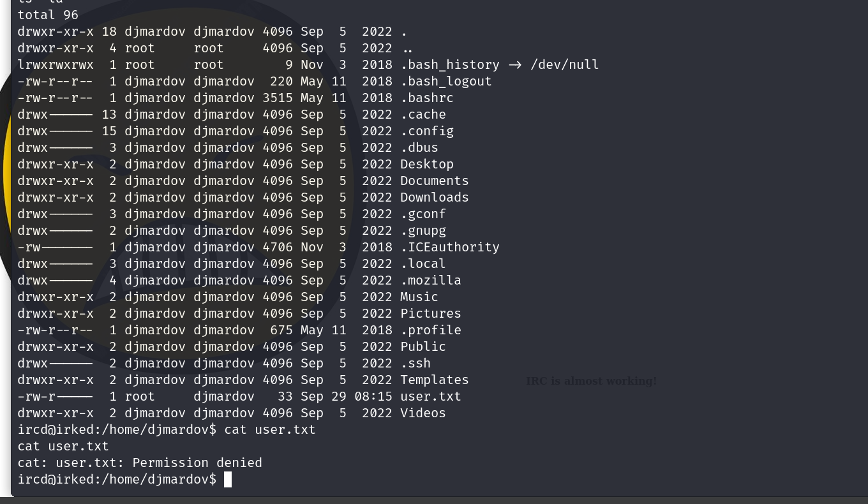The image size is (868, 504).
Task: Click the .ICEauthority filename
Action: [x=449, y=247]
